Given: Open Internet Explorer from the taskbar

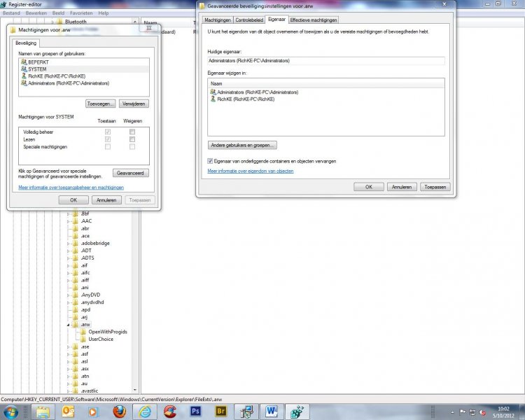Looking at the screenshot, I should point(145,412).
